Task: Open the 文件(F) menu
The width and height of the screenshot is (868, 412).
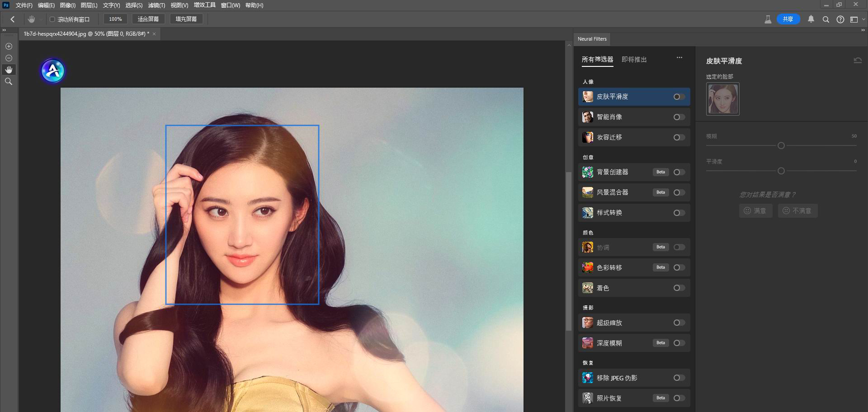Action: (x=24, y=5)
